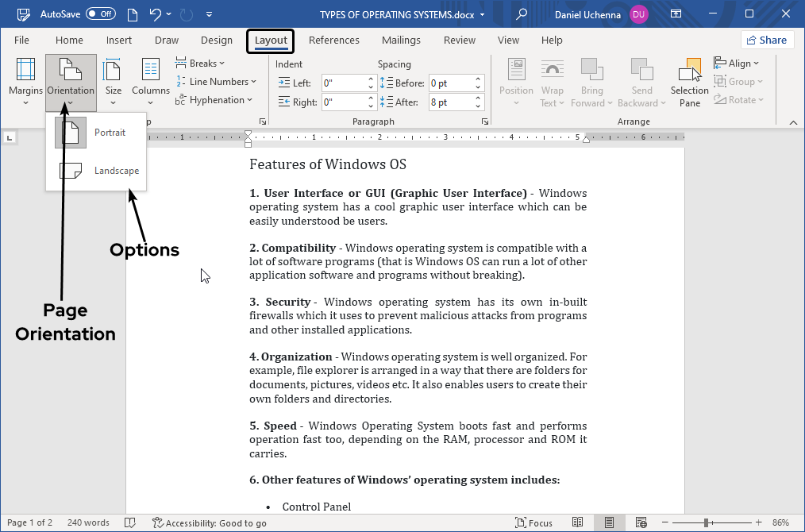Click Accessibility: Good to go
Viewport: 805px width, 532px height.
point(210,522)
